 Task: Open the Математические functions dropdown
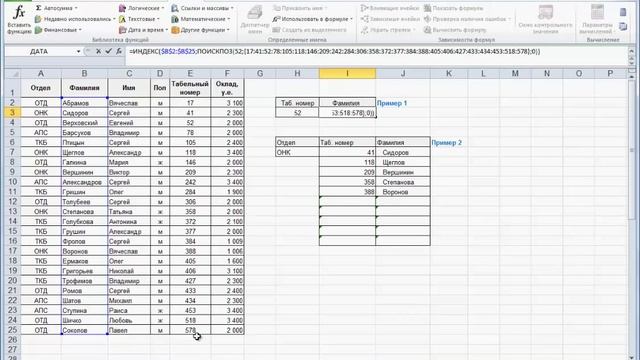201,19
